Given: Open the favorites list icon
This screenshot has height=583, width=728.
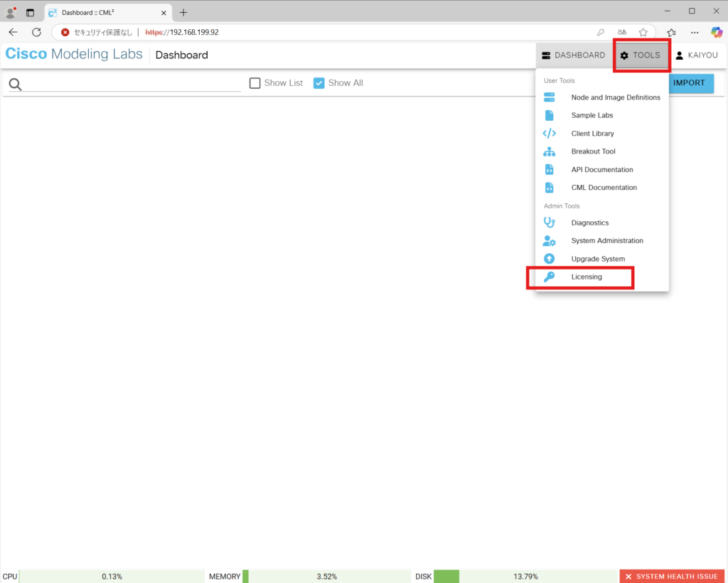Looking at the screenshot, I should [x=671, y=33].
